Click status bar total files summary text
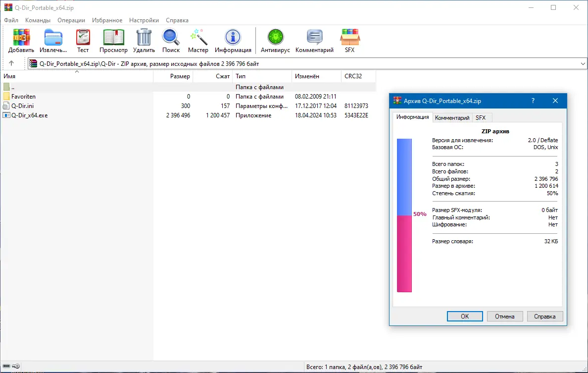Image resolution: width=588 pixels, height=373 pixels. [x=364, y=367]
